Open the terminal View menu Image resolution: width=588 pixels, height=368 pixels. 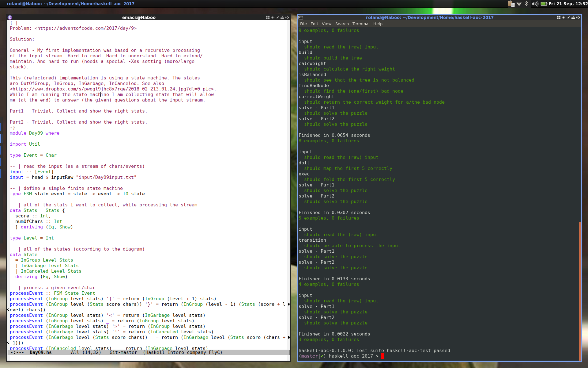pyautogui.click(x=326, y=24)
